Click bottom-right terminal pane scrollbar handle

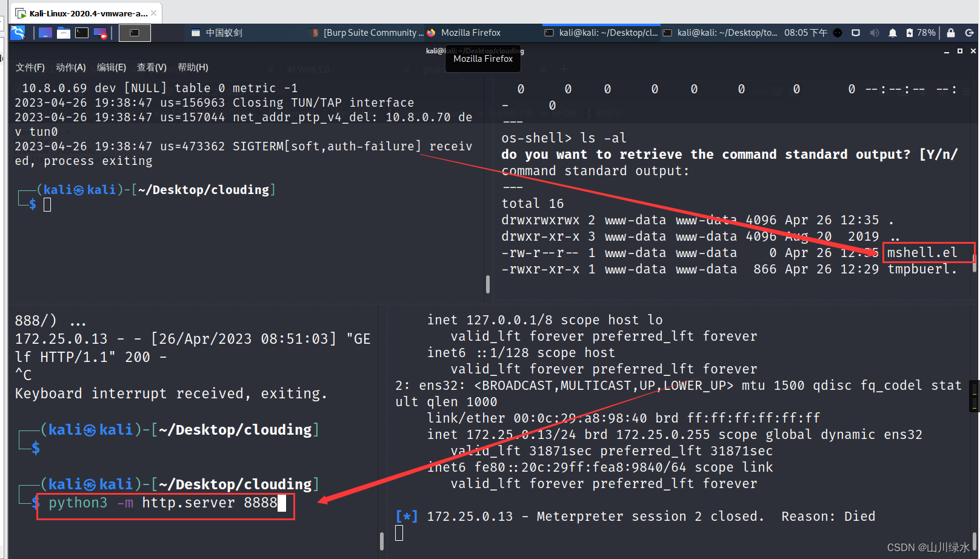click(974, 541)
